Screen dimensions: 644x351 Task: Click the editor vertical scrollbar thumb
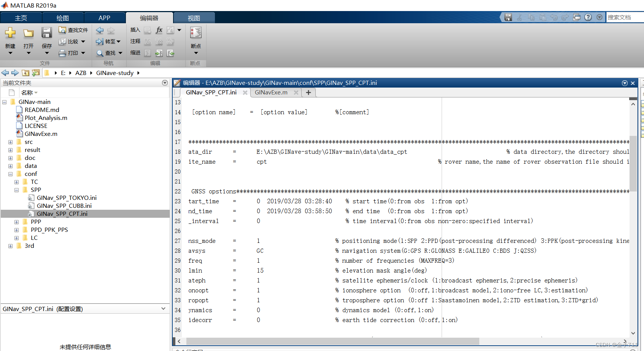tap(633, 163)
